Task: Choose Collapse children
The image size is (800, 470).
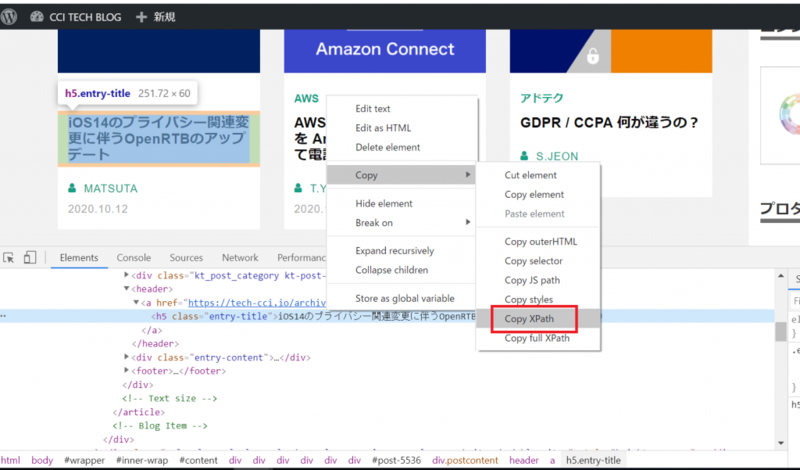Action: pos(392,270)
